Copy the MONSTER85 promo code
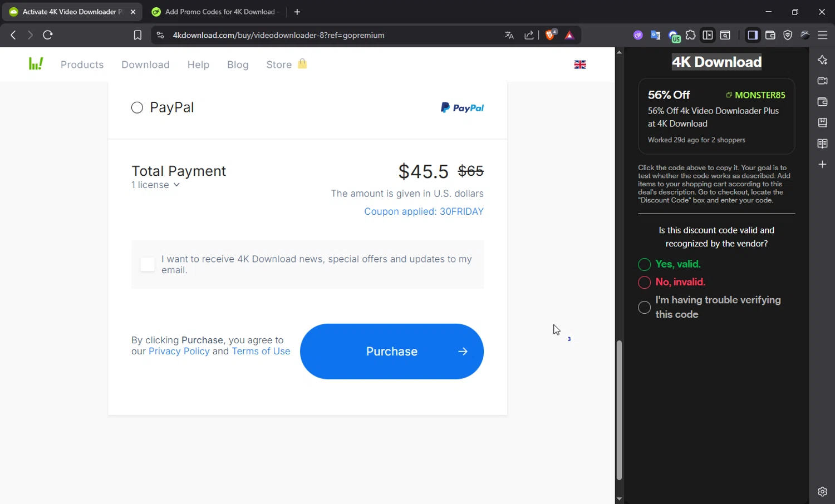 click(x=755, y=95)
